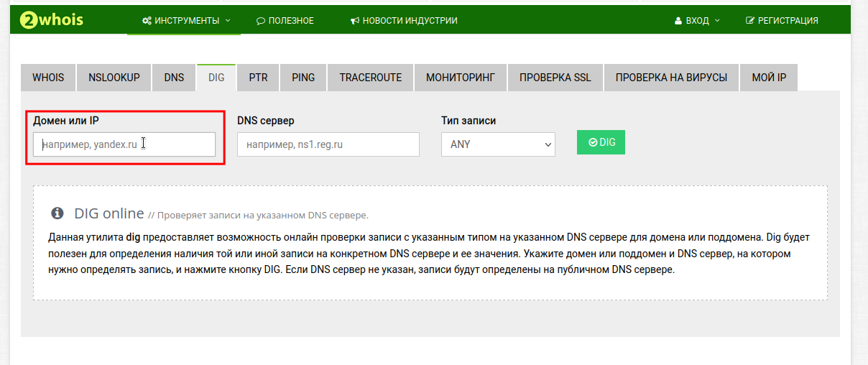The width and height of the screenshot is (868, 365).
Task: Open the TRACEROUTE tab
Action: (371, 78)
